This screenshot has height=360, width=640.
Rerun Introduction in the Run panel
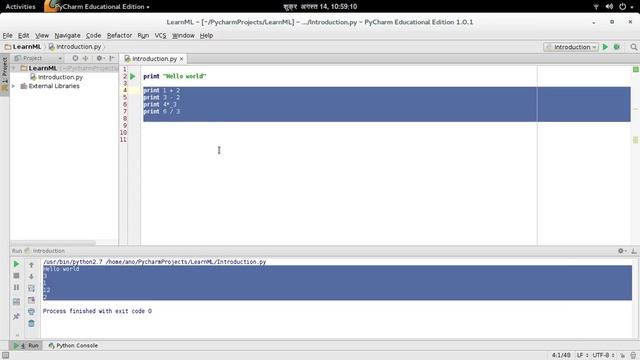[16, 264]
